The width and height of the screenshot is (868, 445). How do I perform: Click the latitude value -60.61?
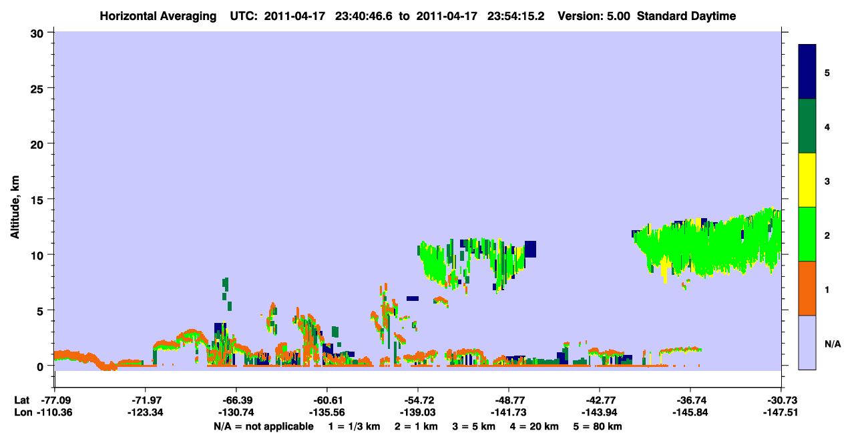tap(327, 400)
